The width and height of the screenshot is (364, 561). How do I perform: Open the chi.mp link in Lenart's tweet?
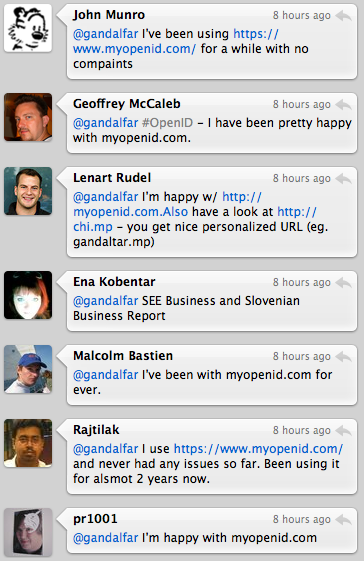coord(195,219)
